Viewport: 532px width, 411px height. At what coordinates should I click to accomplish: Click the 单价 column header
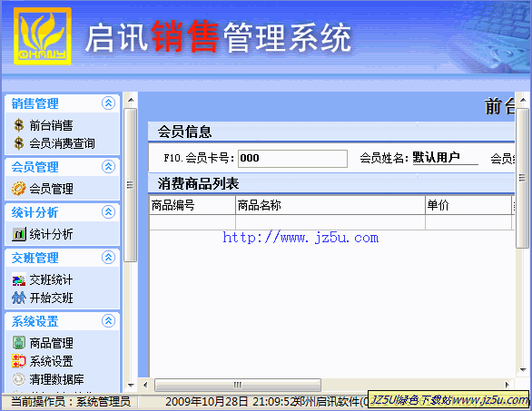468,205
